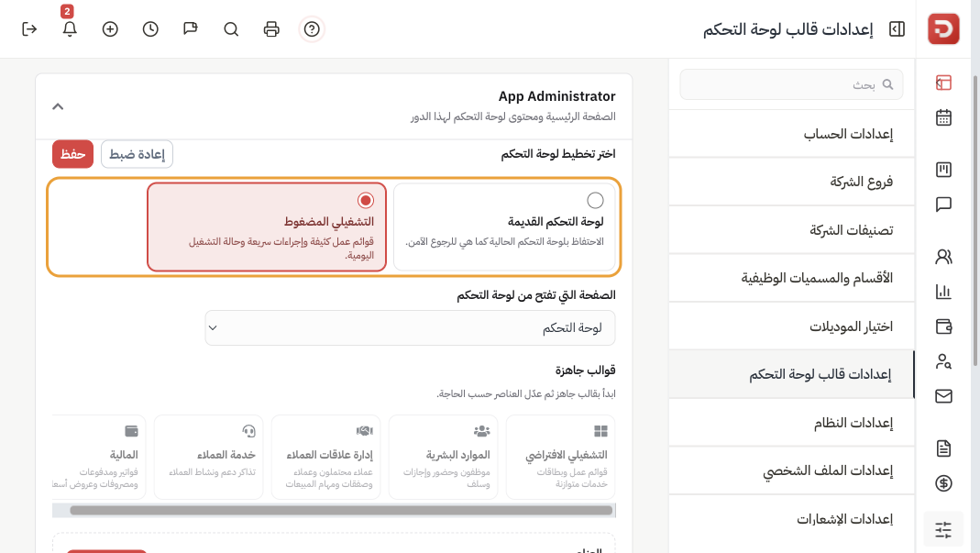Open إعدادات الملف الشخصي menu item
980x553 pixels.
pos(791,471)
